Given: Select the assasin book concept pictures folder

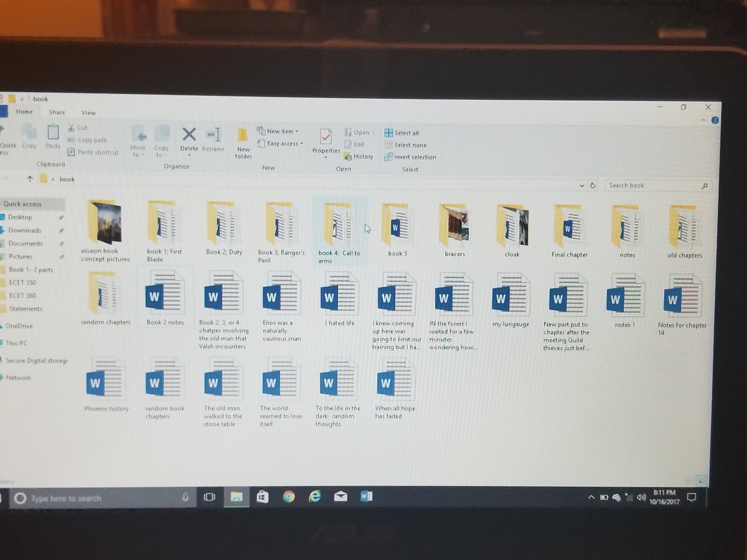Looking at the screenshot, I should 105,231.
